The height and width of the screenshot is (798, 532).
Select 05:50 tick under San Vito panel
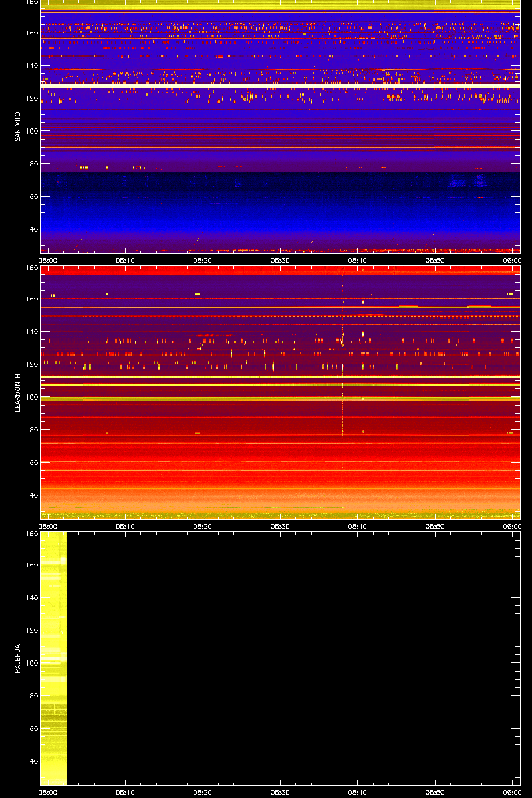[x=435, y=260]
